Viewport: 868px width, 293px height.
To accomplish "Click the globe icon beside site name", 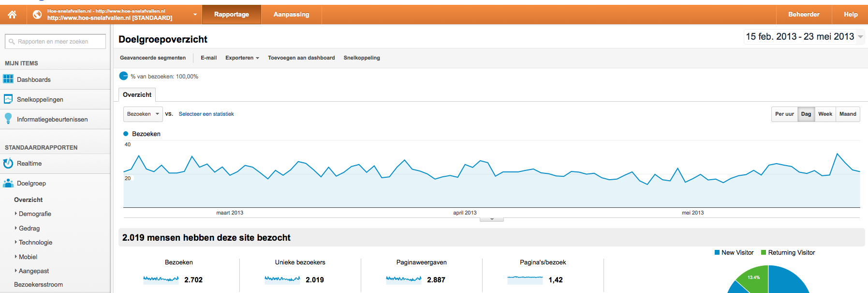I will coord(37,15).
